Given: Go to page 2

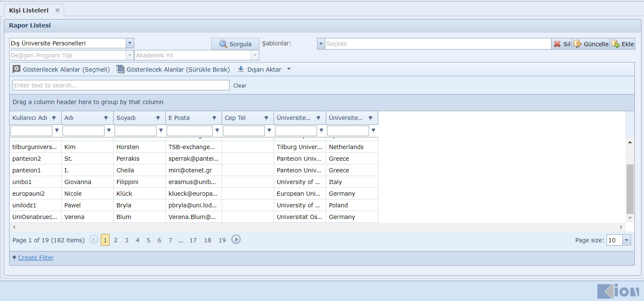Looking at the screenshot, I should pos(116,240).
